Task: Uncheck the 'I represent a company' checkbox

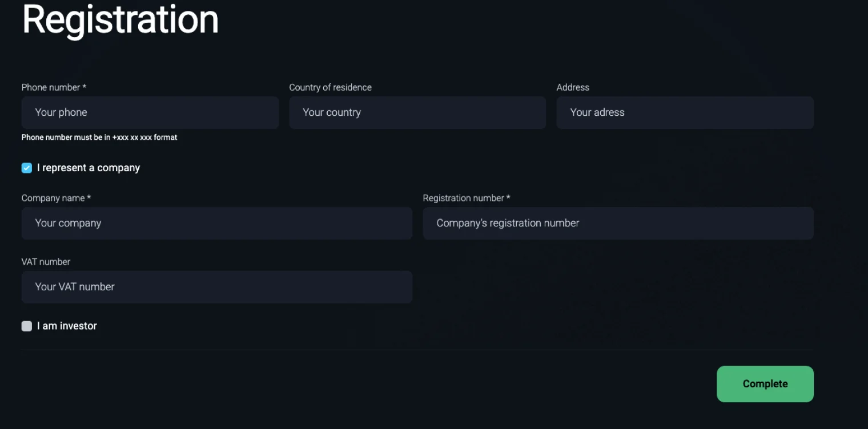Action: (x=27, y=168)
